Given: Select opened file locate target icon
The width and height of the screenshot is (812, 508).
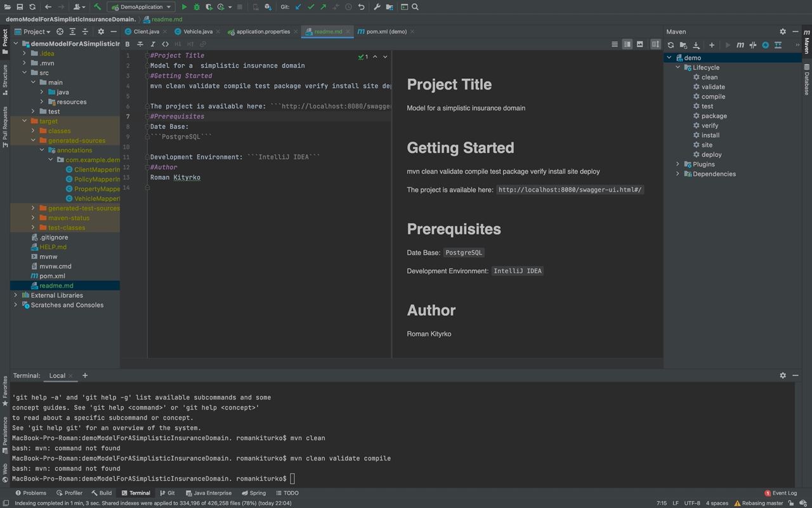Looking at the screenshot, I should [x=60, y=31].
